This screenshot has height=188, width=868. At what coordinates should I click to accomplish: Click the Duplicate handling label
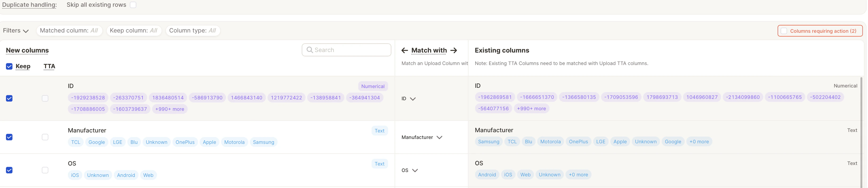pyautogui.click(x=29, y=5)
